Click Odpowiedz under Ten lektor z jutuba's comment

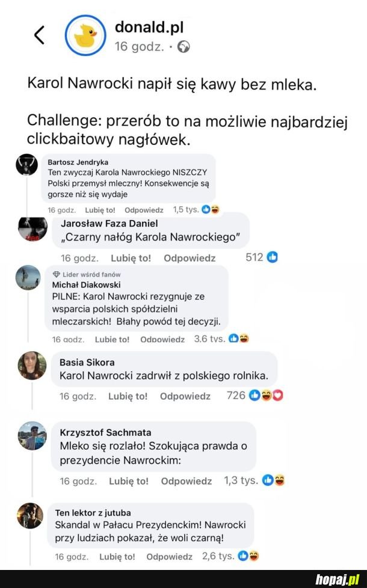tap(169, 557)
